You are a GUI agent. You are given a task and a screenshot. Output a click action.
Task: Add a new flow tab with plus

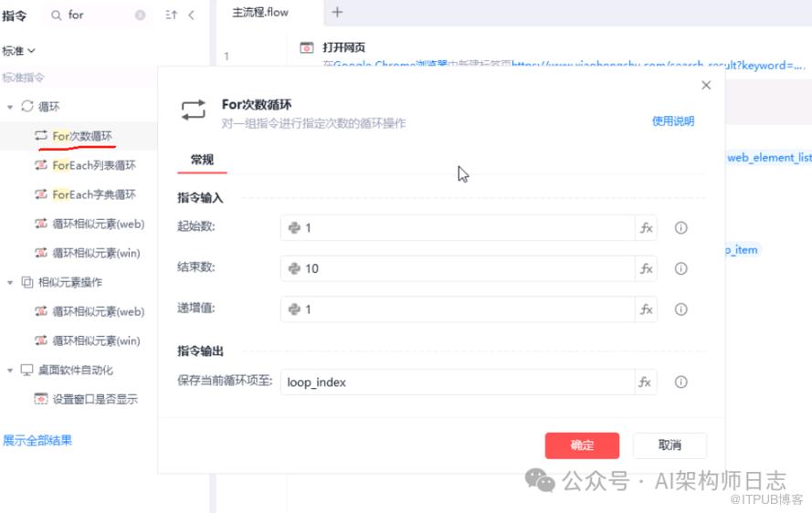pyautogui.click(x=337, y=12)
